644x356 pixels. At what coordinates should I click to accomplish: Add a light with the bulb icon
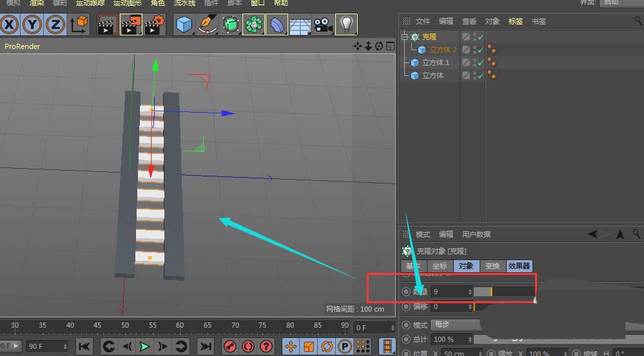coord(347,25)
